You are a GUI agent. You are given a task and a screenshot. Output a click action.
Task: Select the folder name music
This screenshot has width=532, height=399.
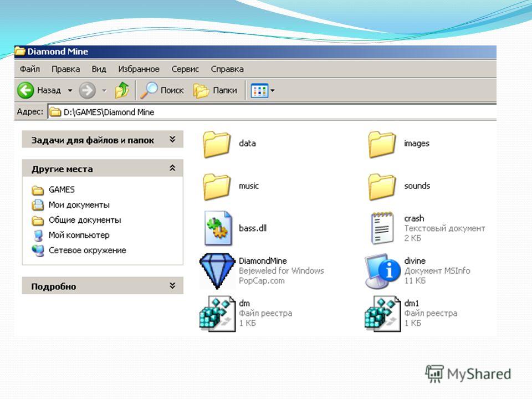249,186
